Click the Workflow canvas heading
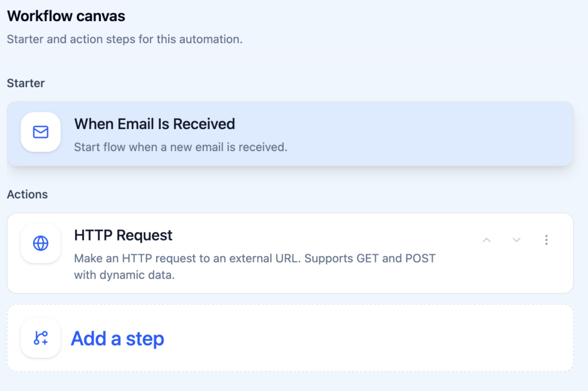Screen dimensions: 588x391 click(x=66, y=17)
